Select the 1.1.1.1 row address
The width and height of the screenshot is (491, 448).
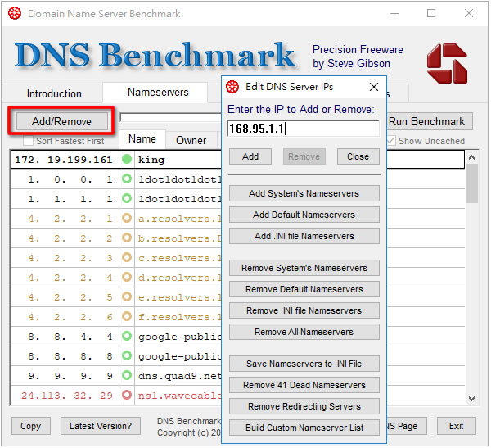pyautogui.click(x=70, y=199)
